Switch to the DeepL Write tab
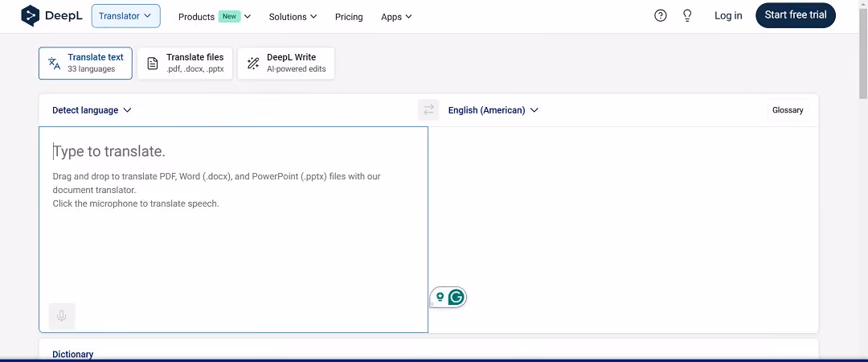This screenshot has width=868, height=362. (x=286, y=64)
